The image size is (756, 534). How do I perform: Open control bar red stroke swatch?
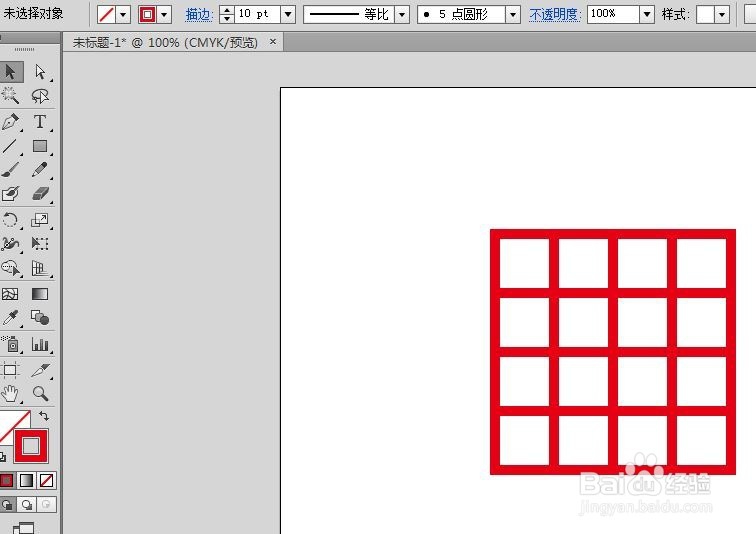click(148, 14)
